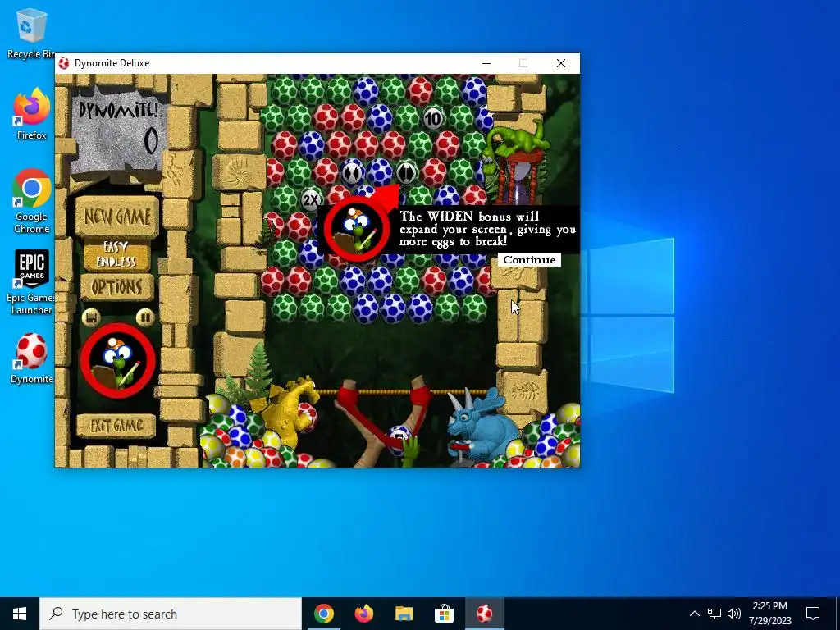Open the taskbar clock and date
This screenshot has width=840, height=630.
pyautogui.click(x=769, y=614)
